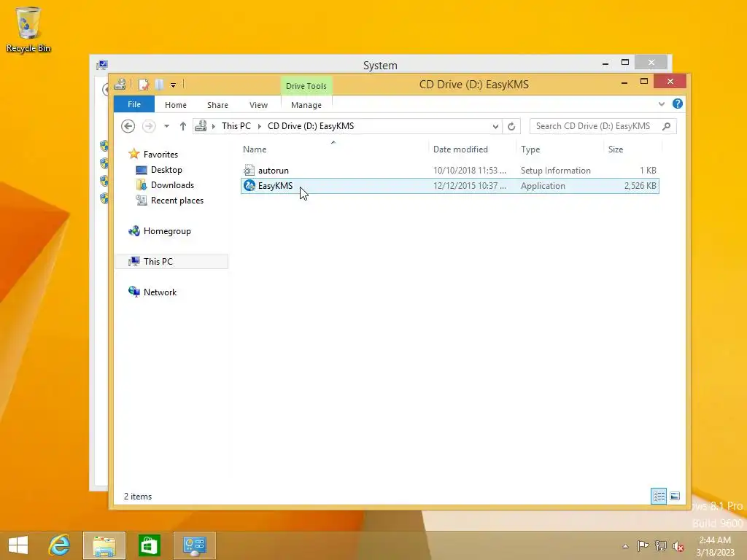Switch to the Home ribbon tab
The height and width of the screenshot is (560, 747).
pyautogui.click(x=176, y=105)
